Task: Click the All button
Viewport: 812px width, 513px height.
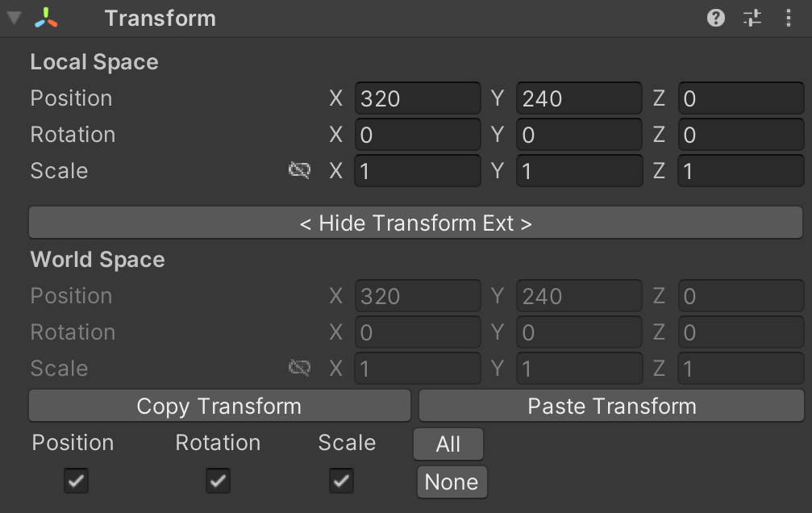Action: coord(448,444)
